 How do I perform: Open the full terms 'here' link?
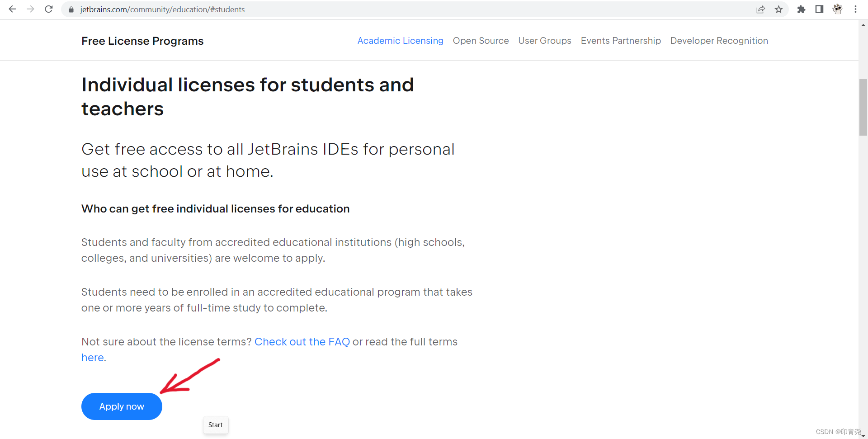coord(93,358)
